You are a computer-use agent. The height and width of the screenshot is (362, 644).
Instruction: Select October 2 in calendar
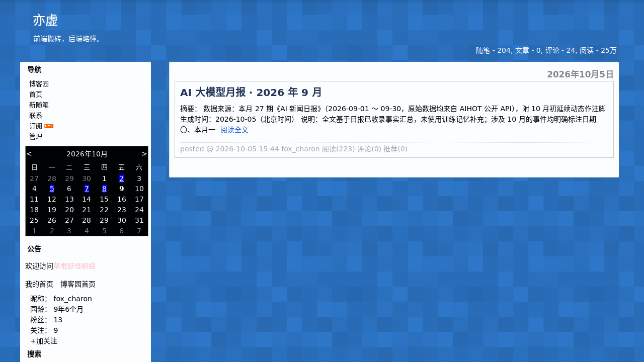(121, 178)
